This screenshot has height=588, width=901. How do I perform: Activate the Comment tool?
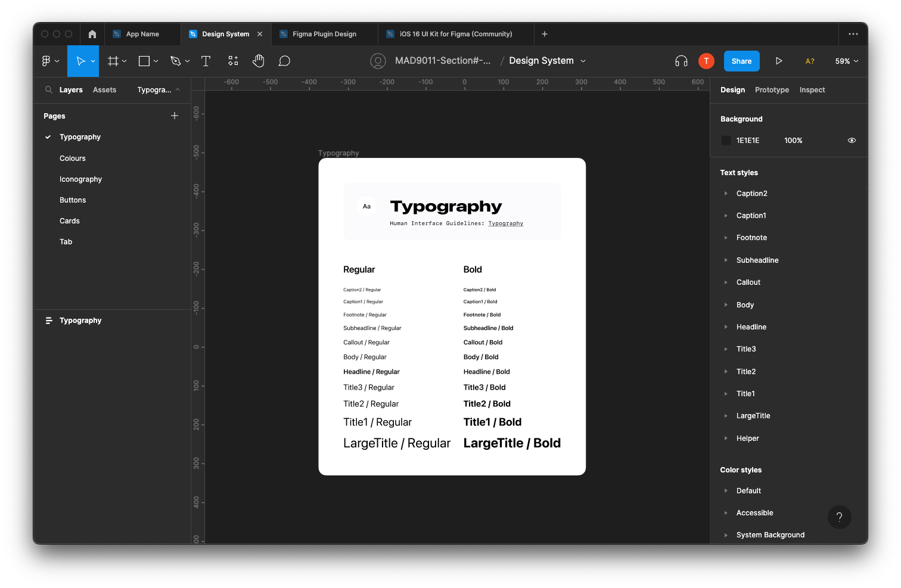pyautogui.click(x=284, y=61)
